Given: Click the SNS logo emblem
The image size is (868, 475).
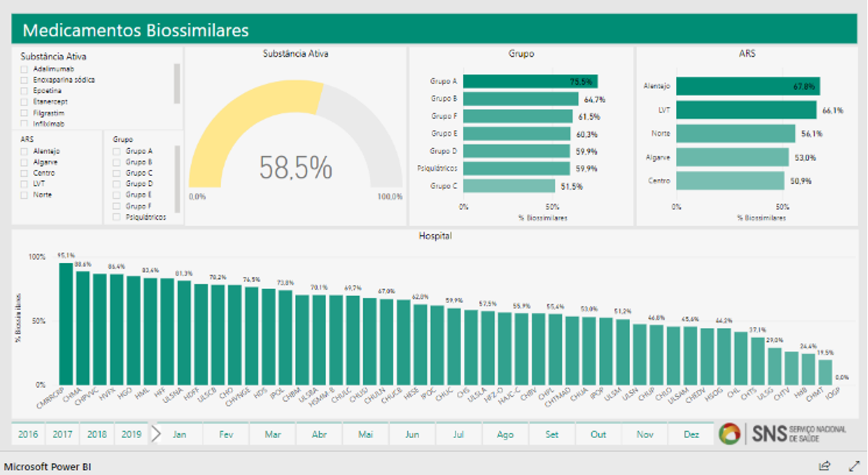Looking at the screenshot, I should pos(729,434).
